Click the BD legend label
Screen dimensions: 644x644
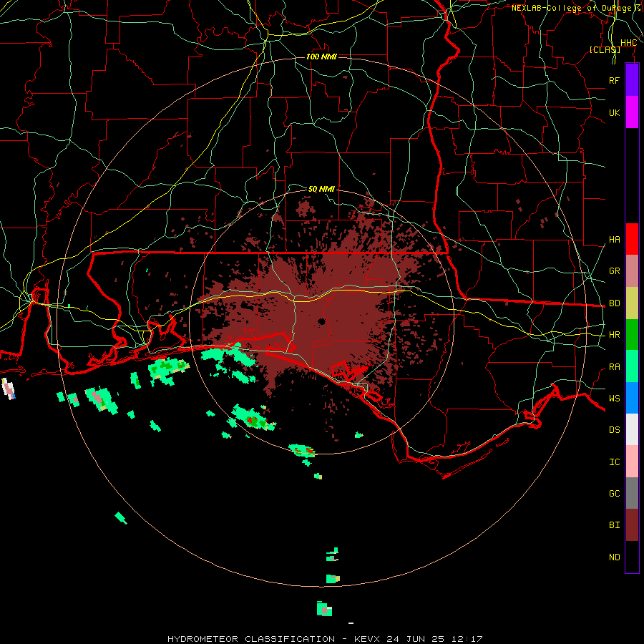[x=615, y=303]
